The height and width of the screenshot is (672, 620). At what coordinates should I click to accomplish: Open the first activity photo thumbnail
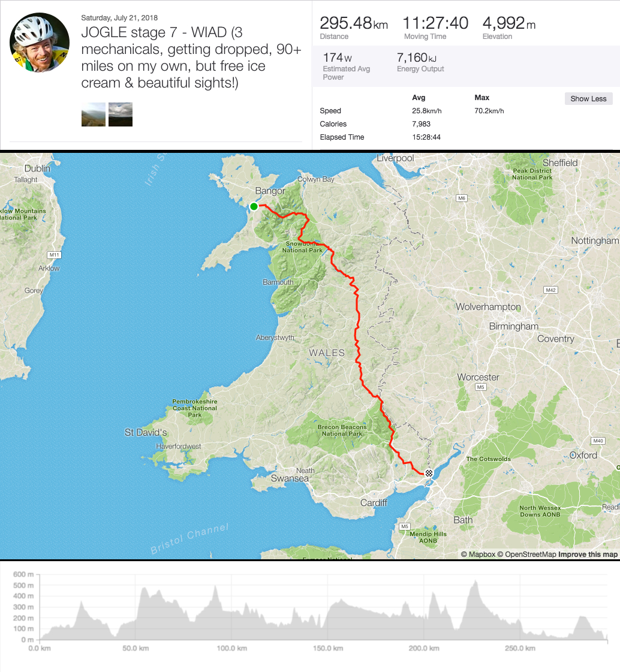tap(94, 114)
